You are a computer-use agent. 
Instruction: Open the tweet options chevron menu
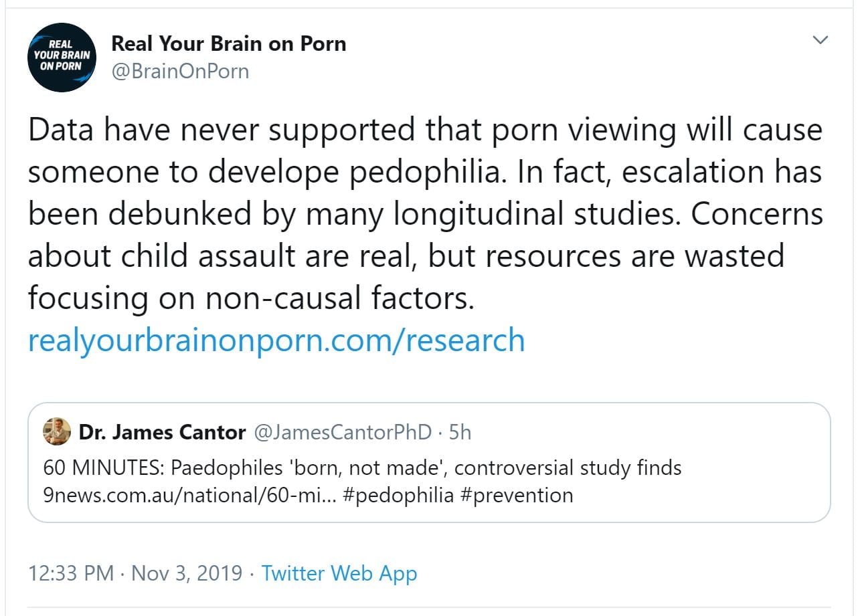click(820, 41)
